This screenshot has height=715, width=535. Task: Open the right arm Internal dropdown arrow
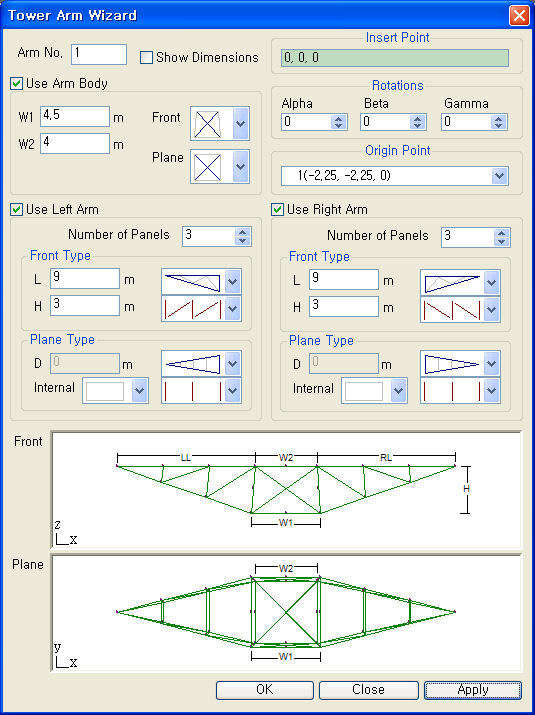tap(398, 392)
